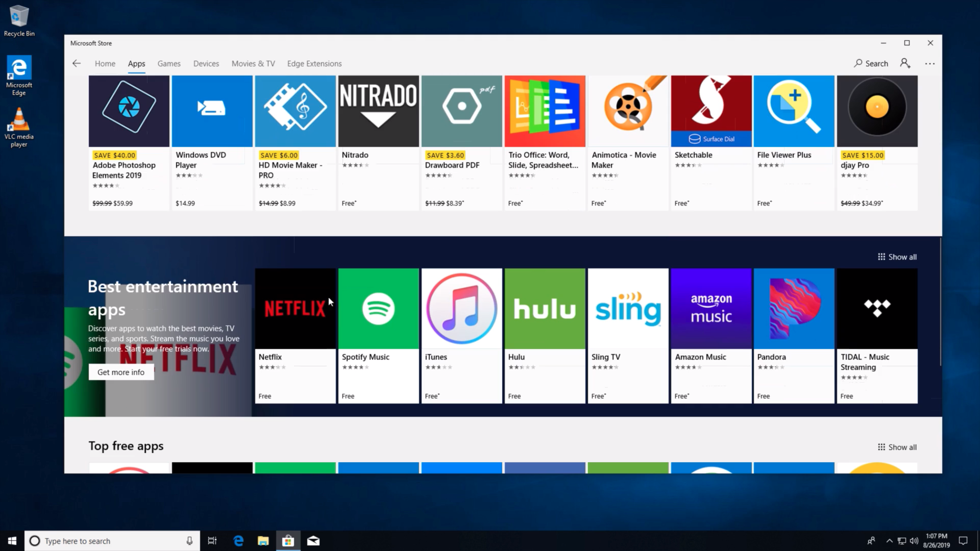Show all top free apps
The width and height of the screenshot is (980, 551).
(897, 447)
